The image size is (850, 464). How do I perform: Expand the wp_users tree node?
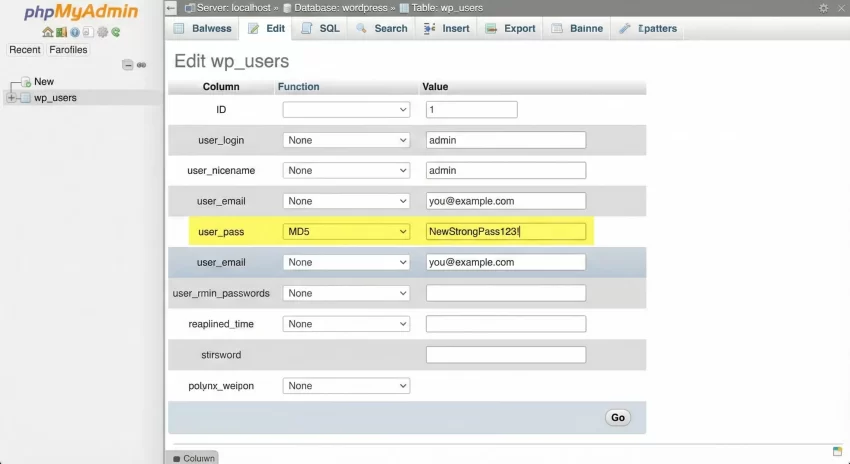[11, 98]
